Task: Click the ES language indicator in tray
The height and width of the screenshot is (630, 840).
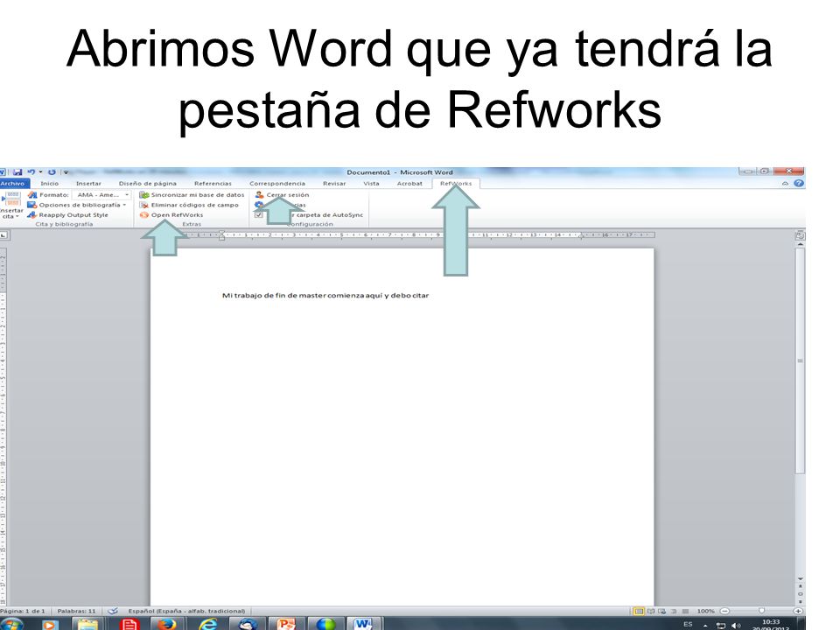Action: pyautogui.click(x=688, y=624)
